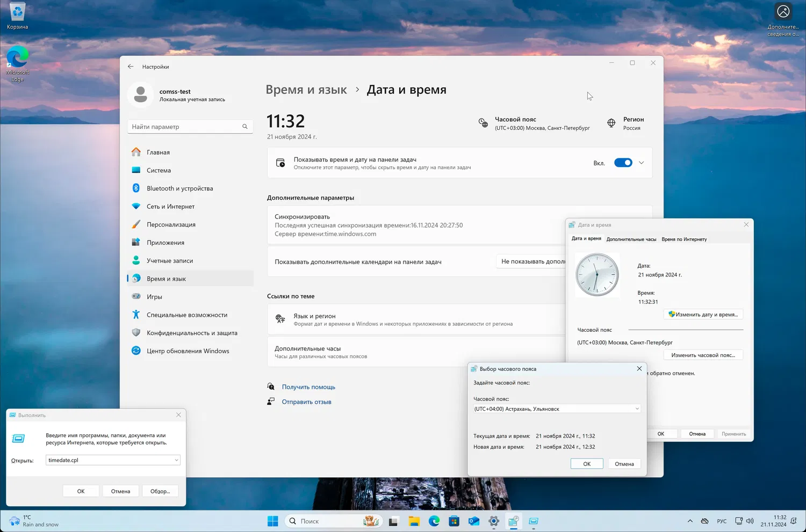Click Отмена in the Выполнить dialog
The width and height of the screenshot is (806, 532).
click(120, 491)
